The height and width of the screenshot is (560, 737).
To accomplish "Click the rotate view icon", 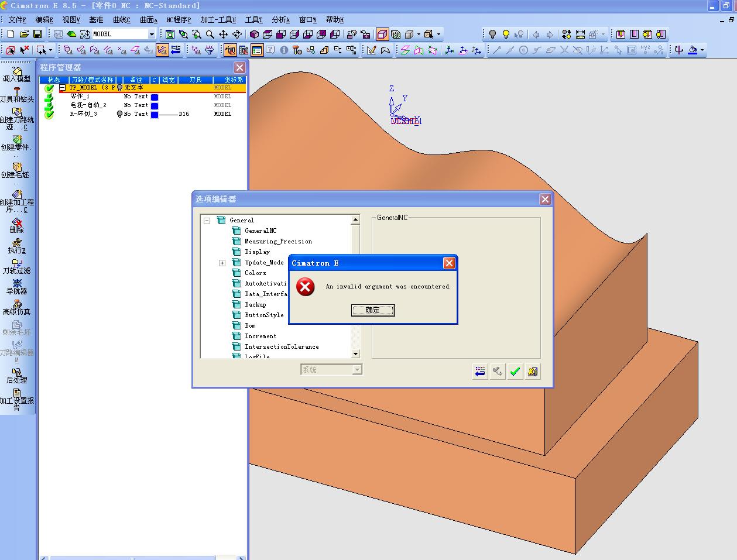I will click(236, 35).
